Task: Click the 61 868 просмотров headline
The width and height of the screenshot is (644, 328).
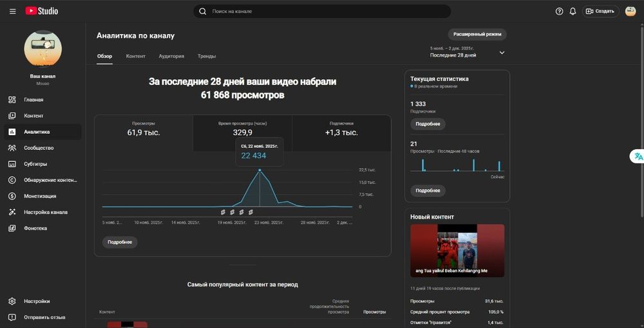Action: click(x=242, y=95)
